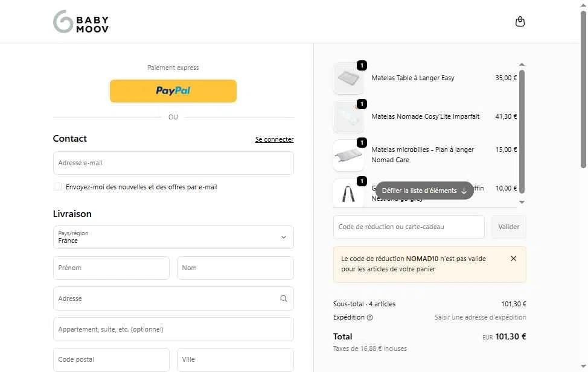This screenshot has width=588, height=372.
Task: Focus the Adresse e-mail field
Action: (173, 163)
